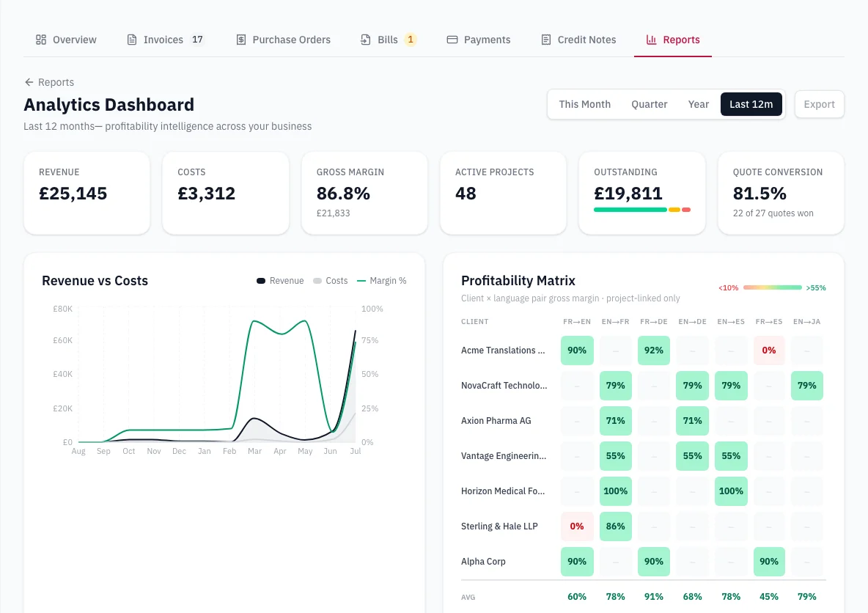Screen dimensions: 868x613
Task: Click Acme Translations FR→EN 90% cell
Action: coord(577,350)
